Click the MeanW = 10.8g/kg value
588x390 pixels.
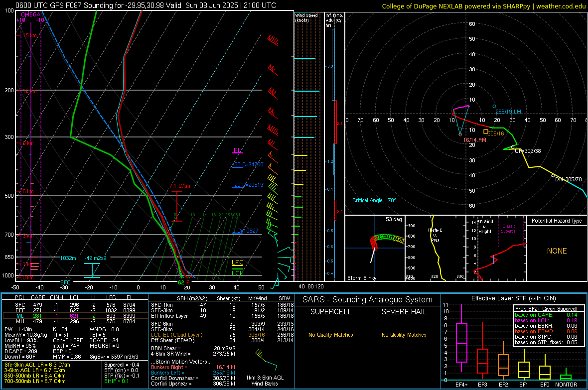pos(26,335)
